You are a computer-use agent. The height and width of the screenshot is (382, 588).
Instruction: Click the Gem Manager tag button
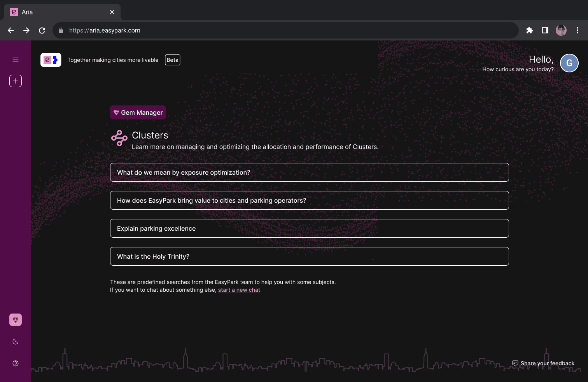pos(138,112)
